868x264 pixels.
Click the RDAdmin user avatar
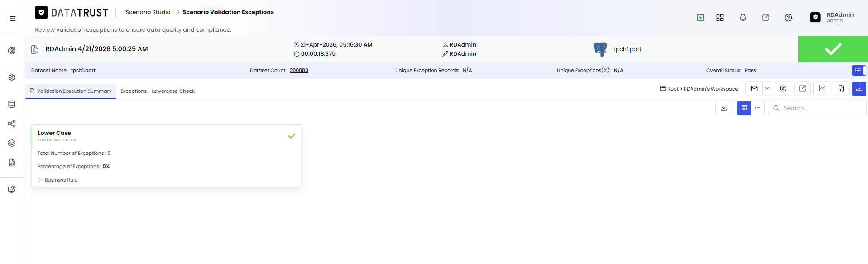[x=815, y=17]
